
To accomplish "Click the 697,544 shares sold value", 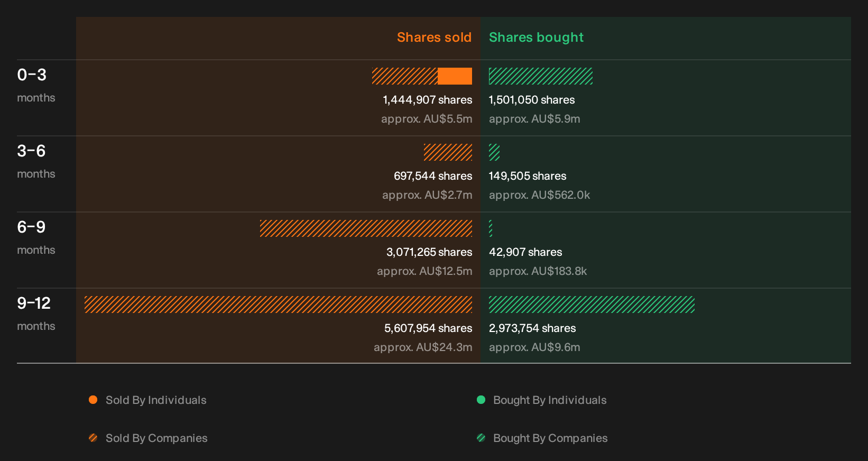I will tap(433, 176).
